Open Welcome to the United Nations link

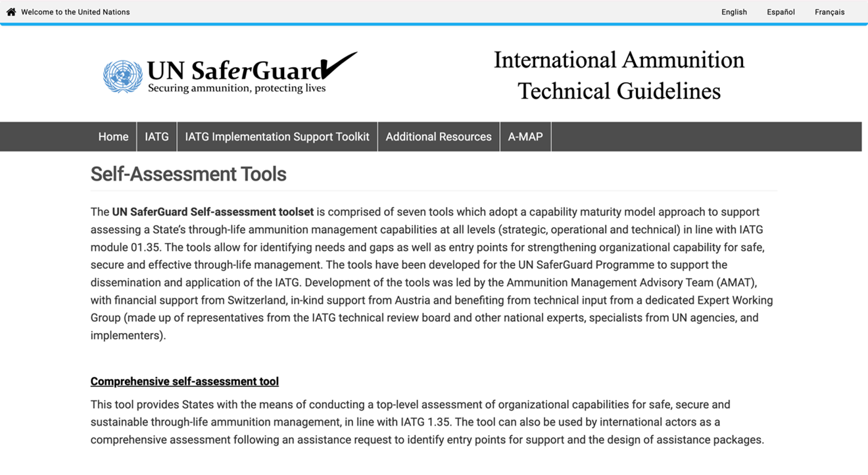pos(75,12)
